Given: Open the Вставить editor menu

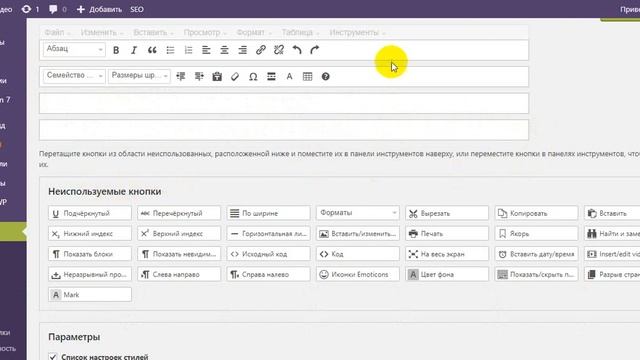Looking at the screenshot, I should [x=153, y=32].
